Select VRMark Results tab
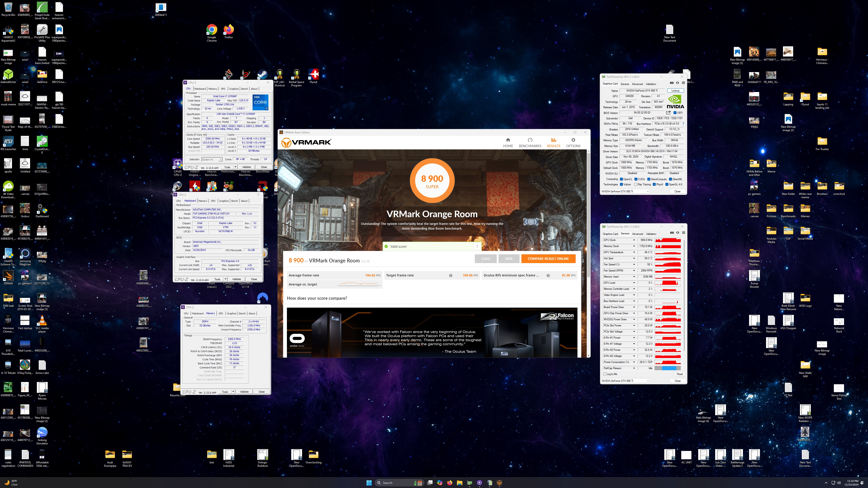 tap(553, 142)
